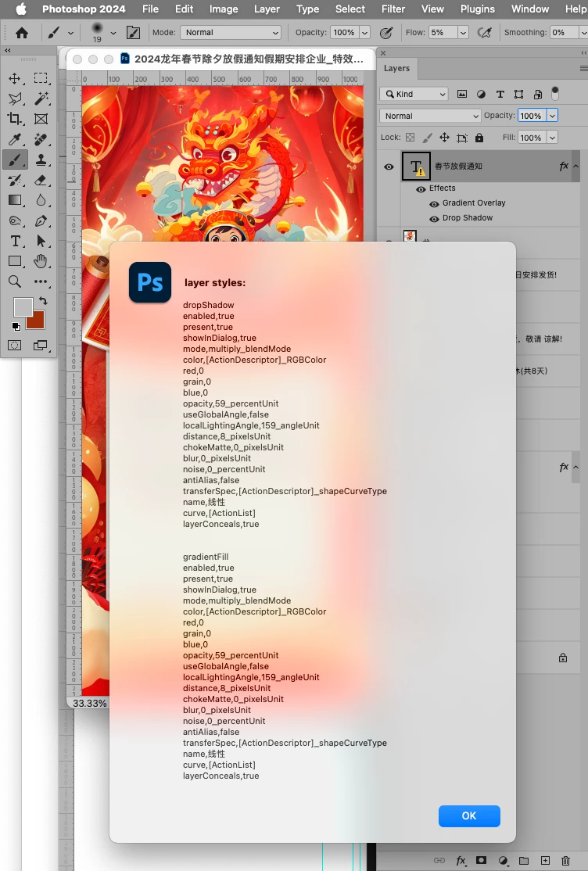
Task: Lock layer position
Action: (x=445, y=137)
